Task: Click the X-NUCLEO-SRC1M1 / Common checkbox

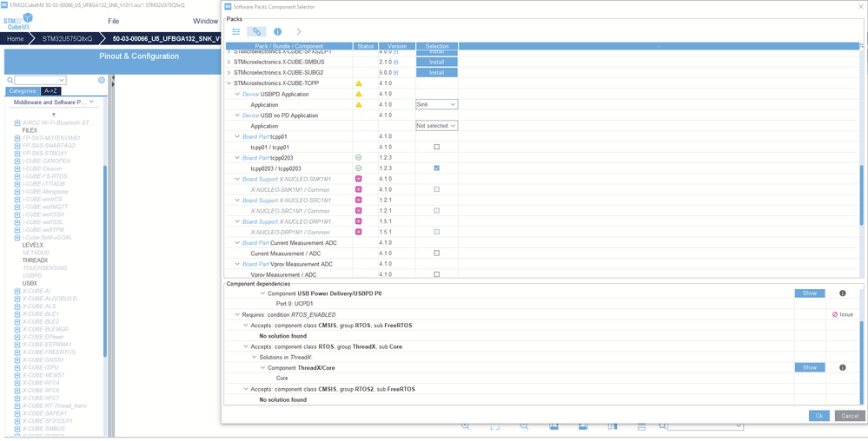Action: [437, 211]
